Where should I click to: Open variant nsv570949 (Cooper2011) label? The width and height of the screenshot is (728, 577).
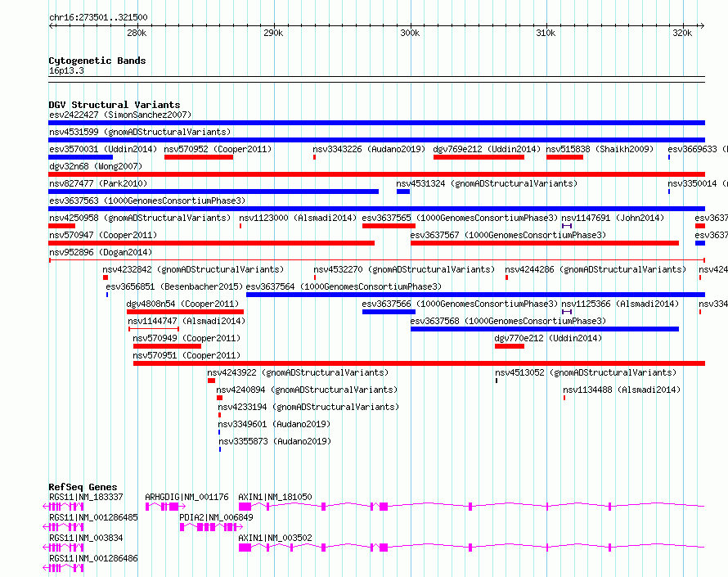(x=186, y=338)
